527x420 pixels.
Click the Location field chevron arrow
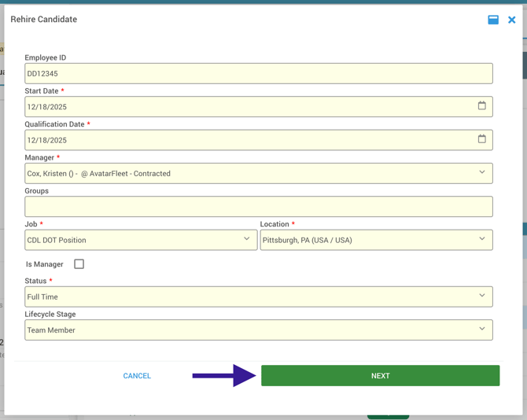click(x=482, y=239)
